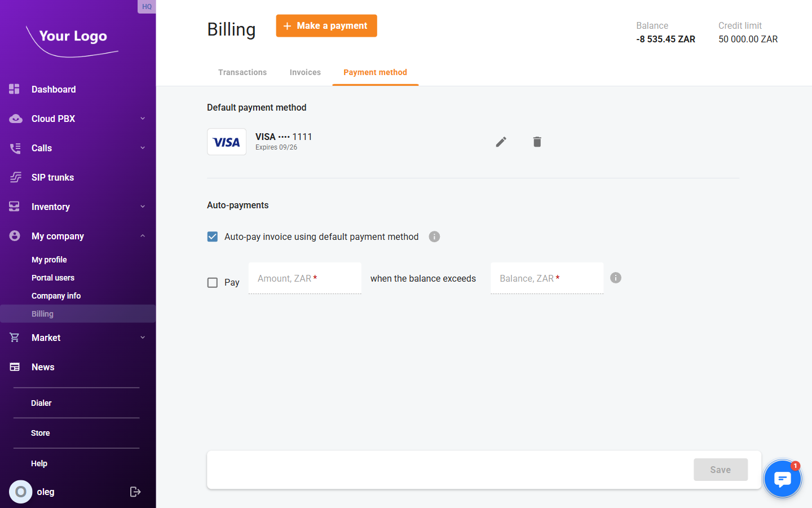Enable the Pay when balance exceeds option

(212, 282)
